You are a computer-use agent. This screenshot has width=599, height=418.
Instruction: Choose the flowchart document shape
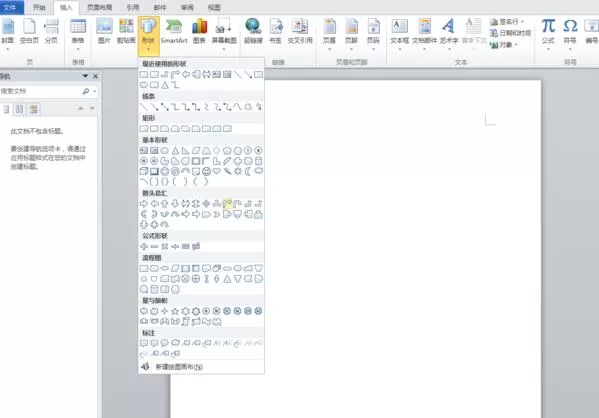coord(206,269)
